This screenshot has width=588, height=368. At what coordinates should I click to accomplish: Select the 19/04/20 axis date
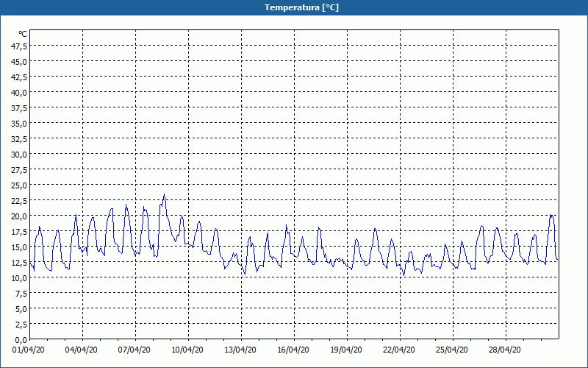click(x=346, y=350)
